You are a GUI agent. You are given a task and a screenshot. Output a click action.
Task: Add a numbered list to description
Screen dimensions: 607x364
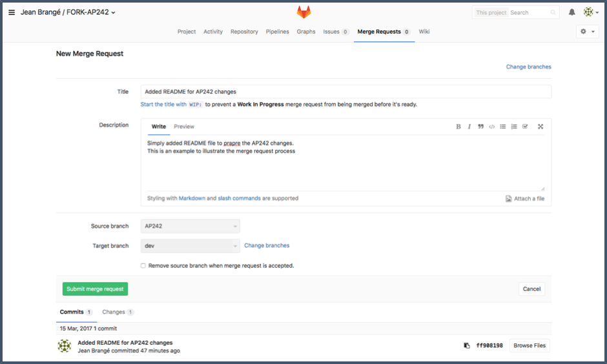(514, 126)
